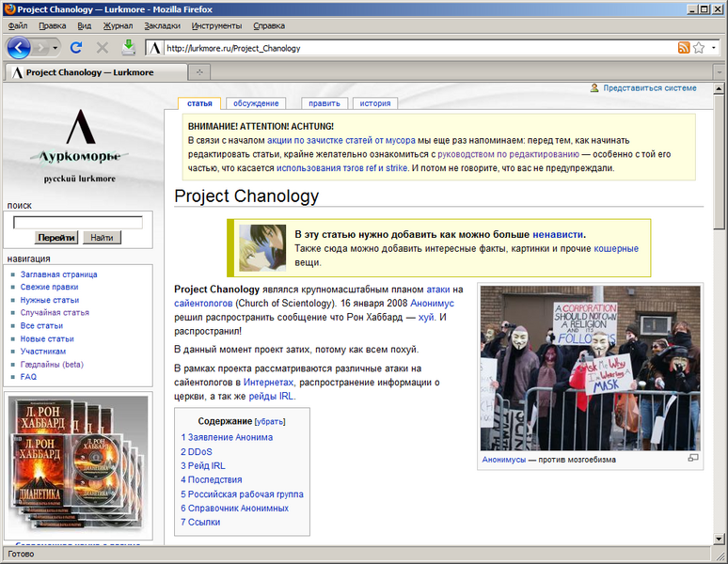Screen dimensions: 728x564
Task: Open the Новые статьи link
Action: pyautogui.click(x=47, y=338)
